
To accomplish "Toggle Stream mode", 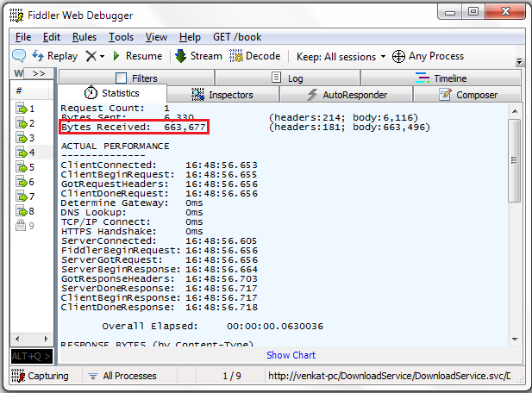I will point(198,56).
